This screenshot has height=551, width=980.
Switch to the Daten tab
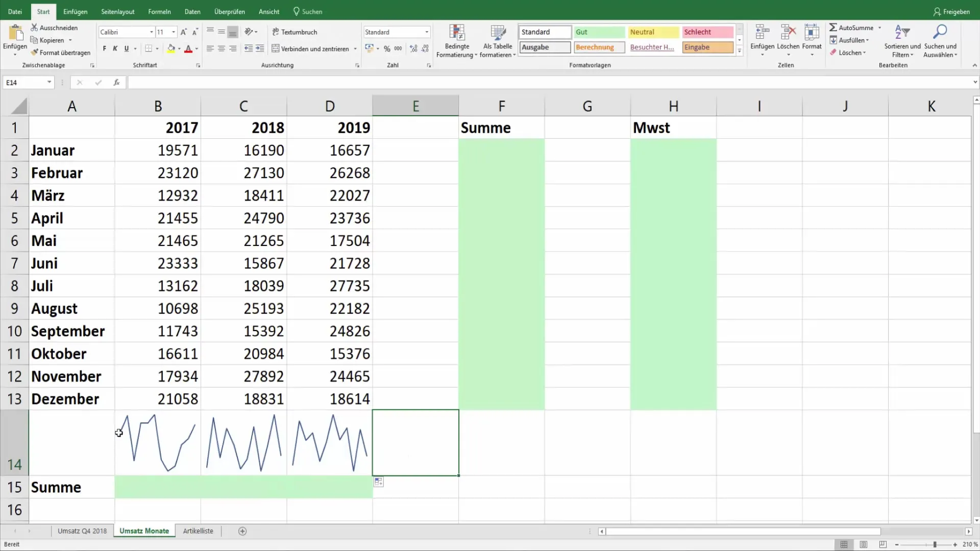tap(192, 11)
